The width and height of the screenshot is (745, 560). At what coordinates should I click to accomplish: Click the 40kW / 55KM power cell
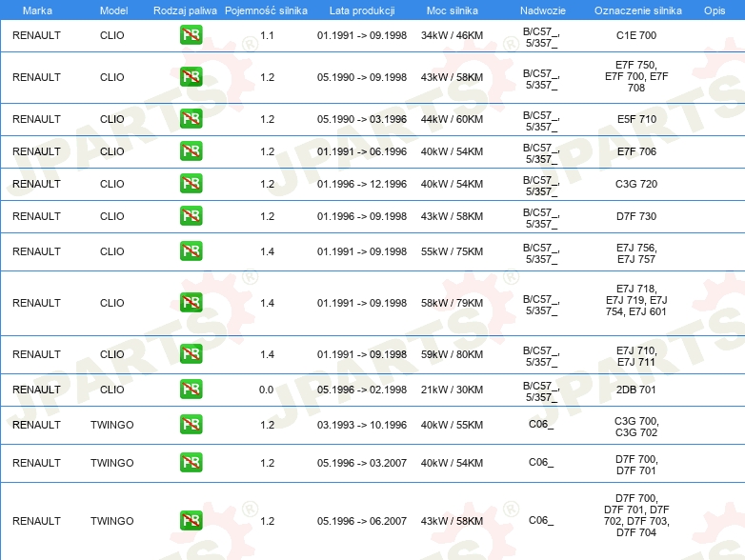452,425
